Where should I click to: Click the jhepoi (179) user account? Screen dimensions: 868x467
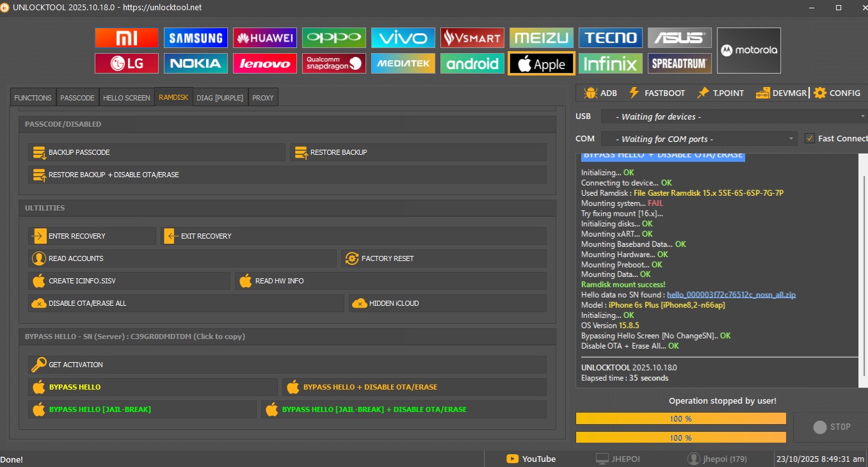(717, 459)
